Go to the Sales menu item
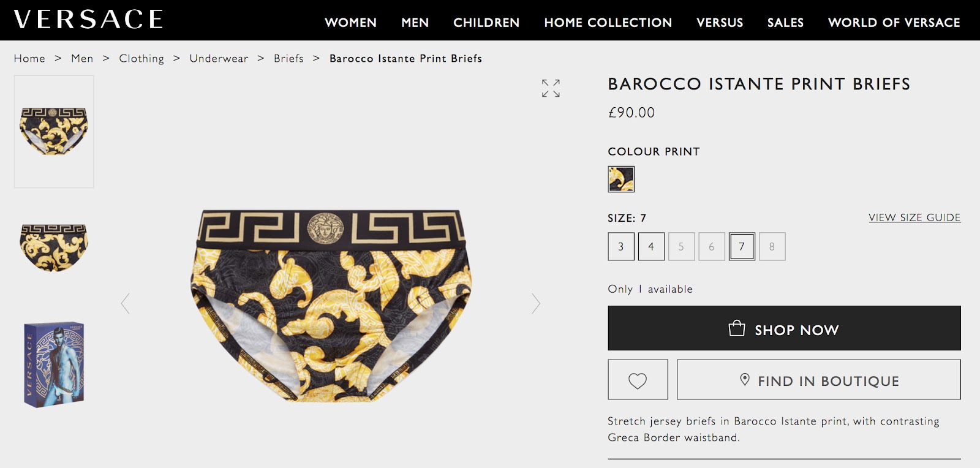Screen dimensions: 980x468 (785, 23)
